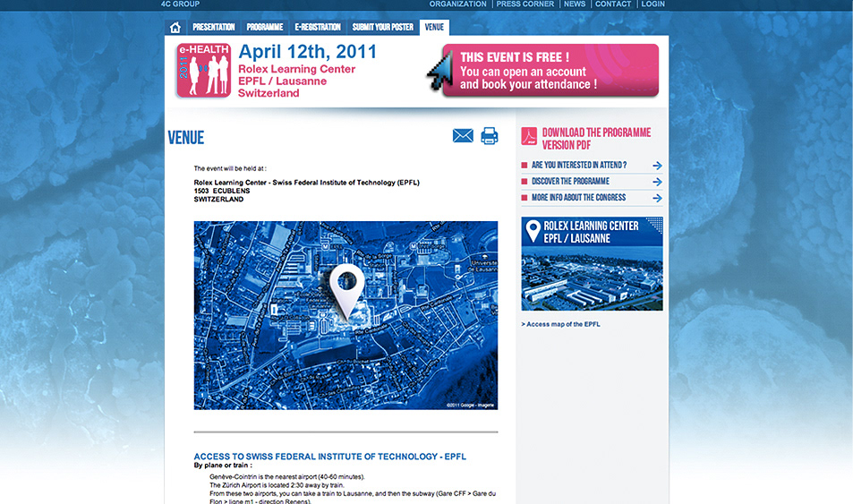This screenshot has height=504, width=853.
Task: Click the Rolex Learning Center aerial photo
Action: click(x=592, y=278)
